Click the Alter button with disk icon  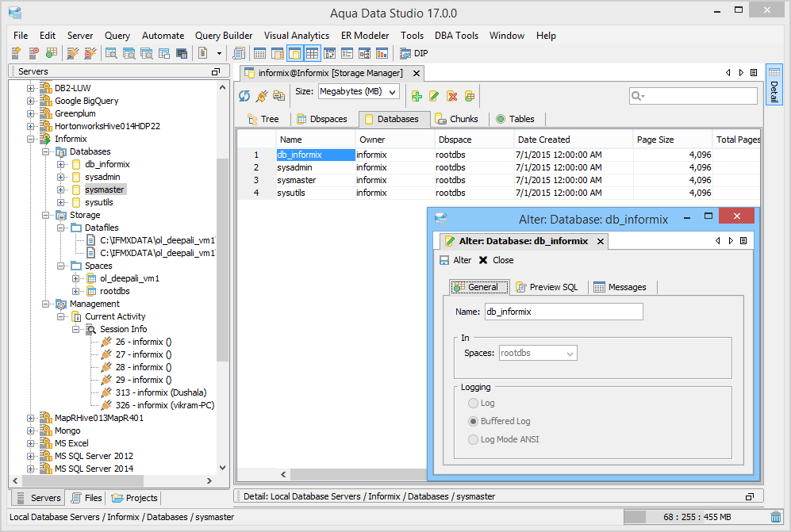click(455, 260)
